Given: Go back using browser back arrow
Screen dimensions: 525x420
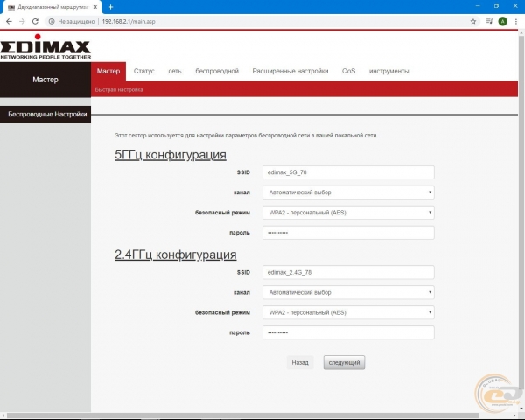Looking at the screenshot, I should [9, 21].
